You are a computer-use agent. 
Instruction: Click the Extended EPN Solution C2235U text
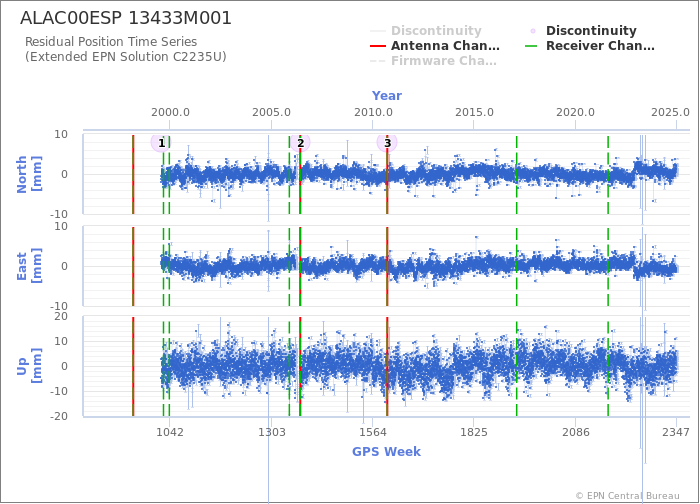point(126,57)
